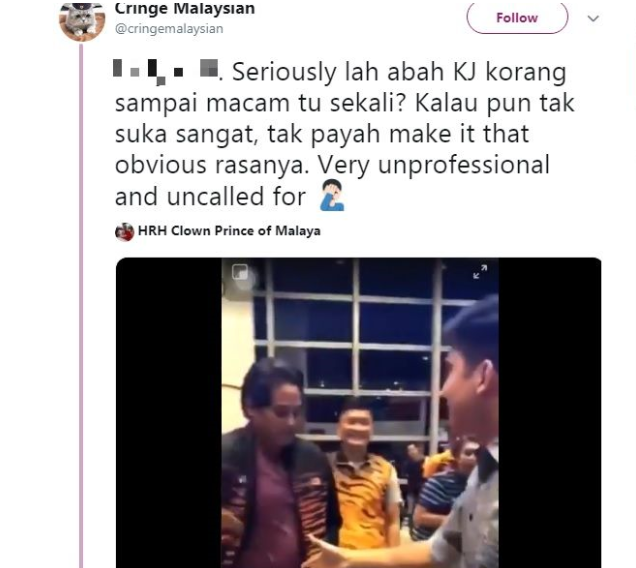
Task: Open the quoted tweet's small round avatar
Action: click(x=125, y=232)
